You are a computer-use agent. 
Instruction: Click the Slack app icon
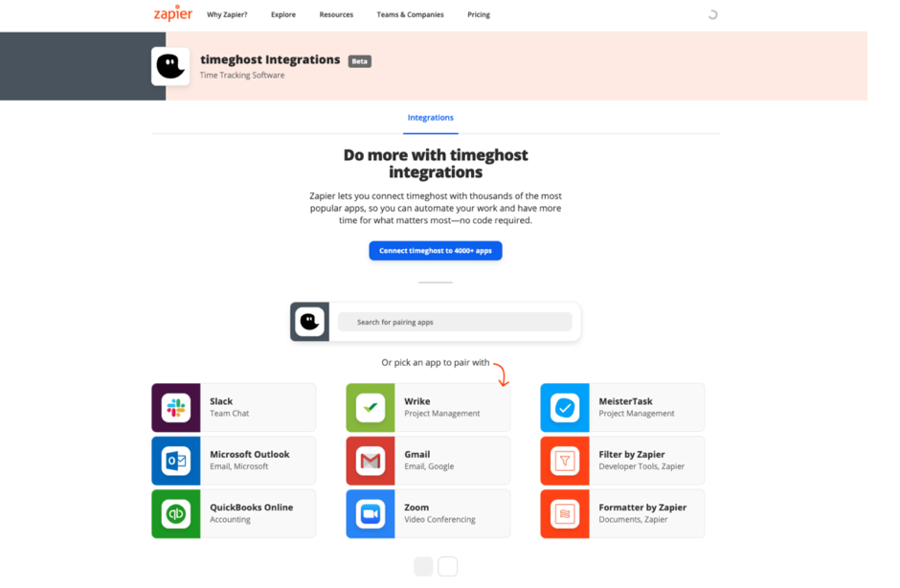[176, 408]
